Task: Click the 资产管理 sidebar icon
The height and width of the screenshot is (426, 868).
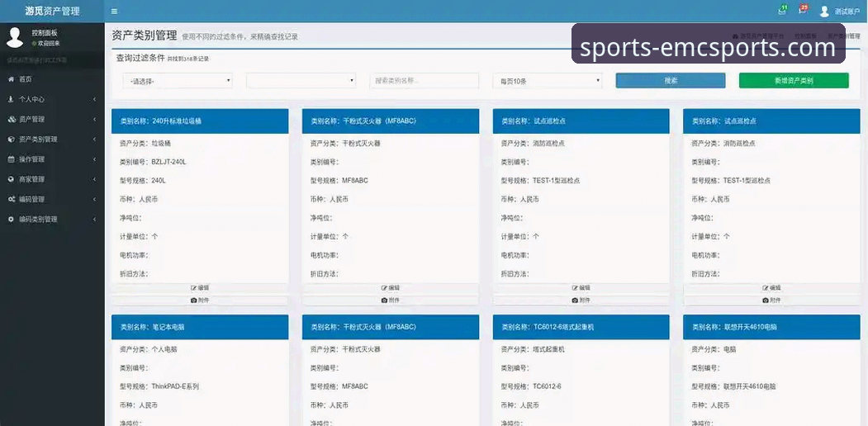Action: (12, 119)
